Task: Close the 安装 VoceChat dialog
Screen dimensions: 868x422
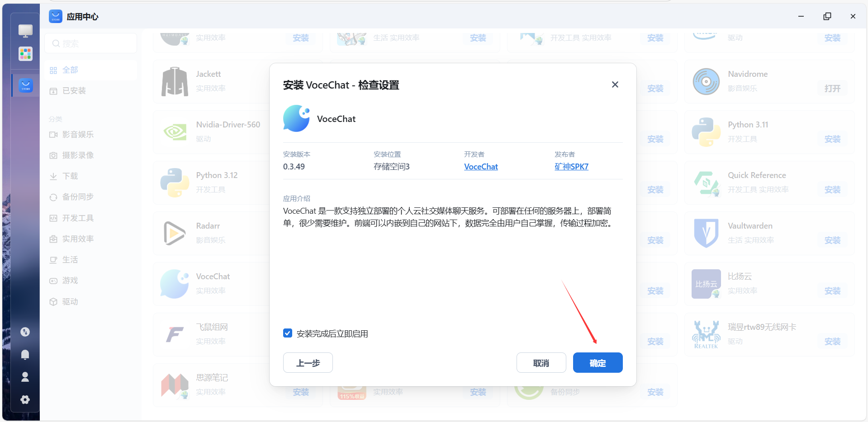Action: [615, 84]
